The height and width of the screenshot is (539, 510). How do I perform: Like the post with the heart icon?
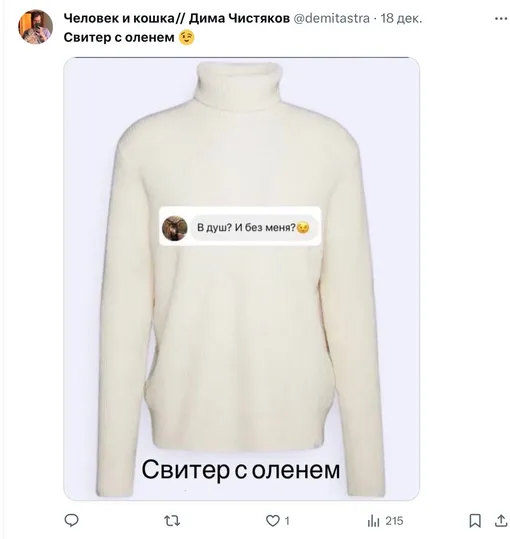click(x=273, y=521)
